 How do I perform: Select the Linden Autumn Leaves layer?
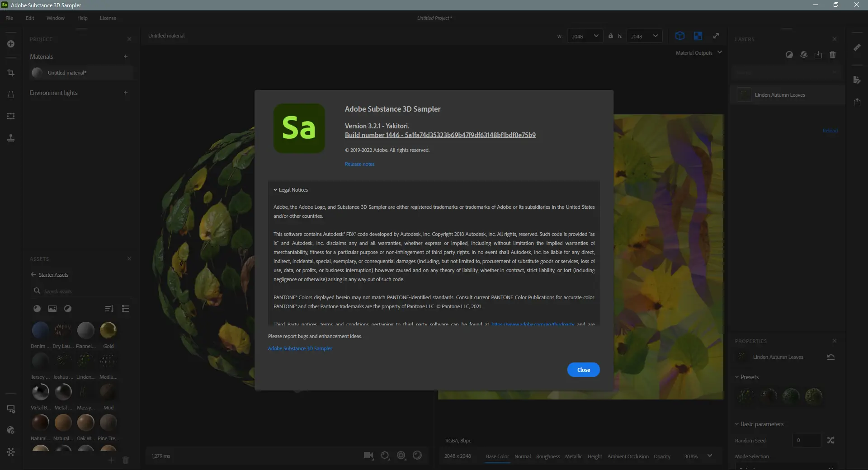pos(787,95)
